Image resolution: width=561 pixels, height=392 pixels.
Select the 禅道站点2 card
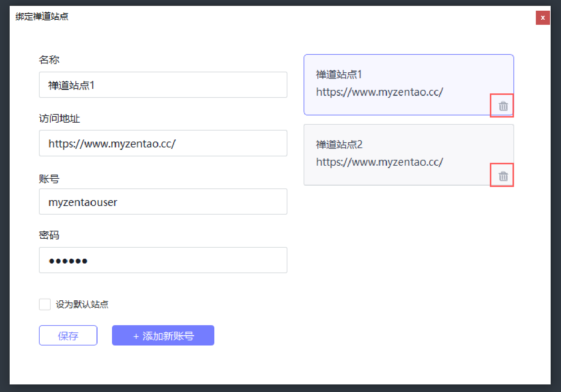point(409,155)
